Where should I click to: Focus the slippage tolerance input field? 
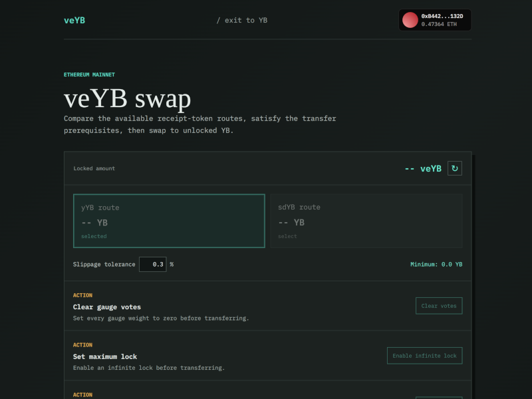[x=153, y=264]
